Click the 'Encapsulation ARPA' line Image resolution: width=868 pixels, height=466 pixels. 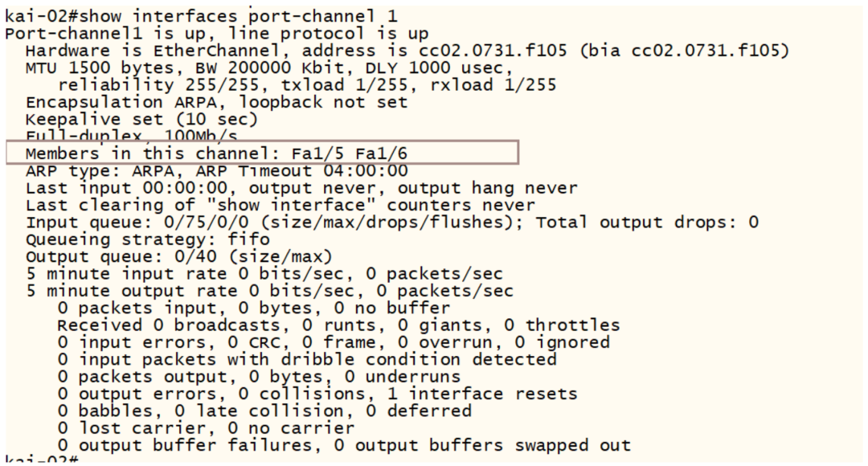point(216,102)
